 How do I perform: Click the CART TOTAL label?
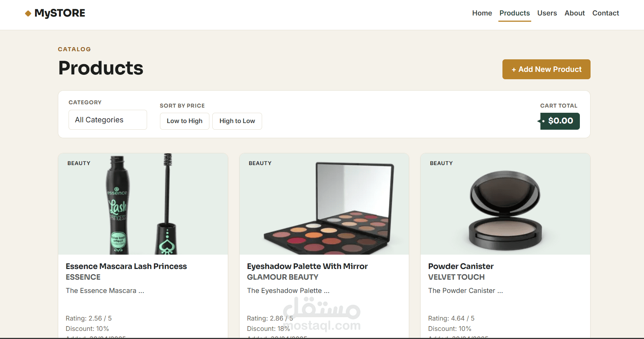point(559,106)
